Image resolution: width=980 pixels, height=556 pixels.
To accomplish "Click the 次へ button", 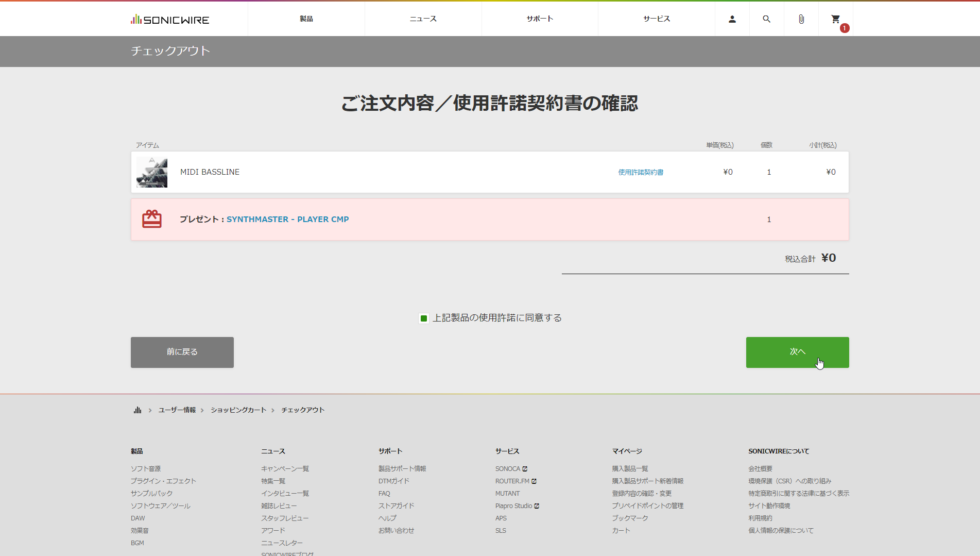I will pos(797,352).
